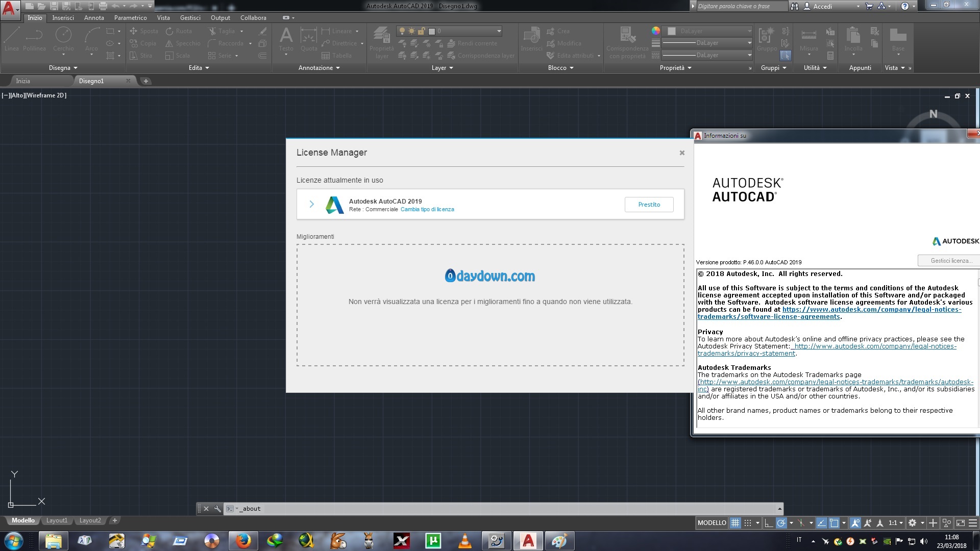Expand the Layer panel
980x551 pixels.
point(442,68)
